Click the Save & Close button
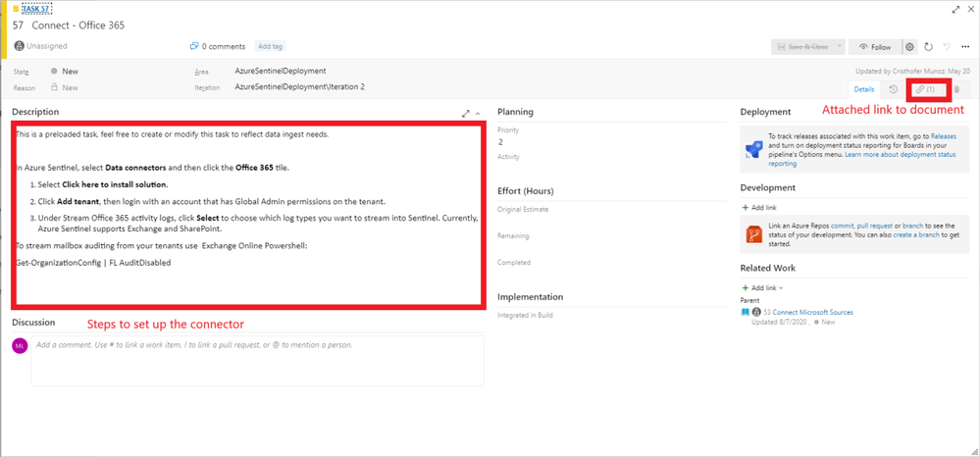The width and height of the screenshot is (980, 457). (803, 47)
